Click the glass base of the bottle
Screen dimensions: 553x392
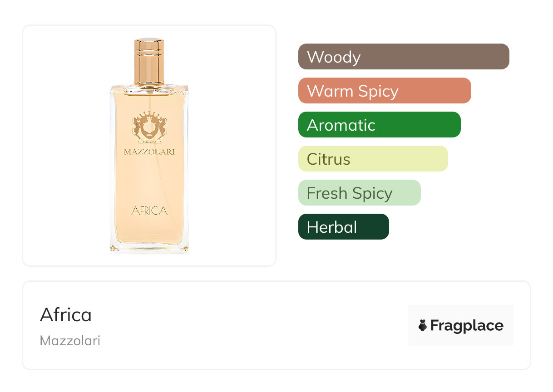(149, 246)
